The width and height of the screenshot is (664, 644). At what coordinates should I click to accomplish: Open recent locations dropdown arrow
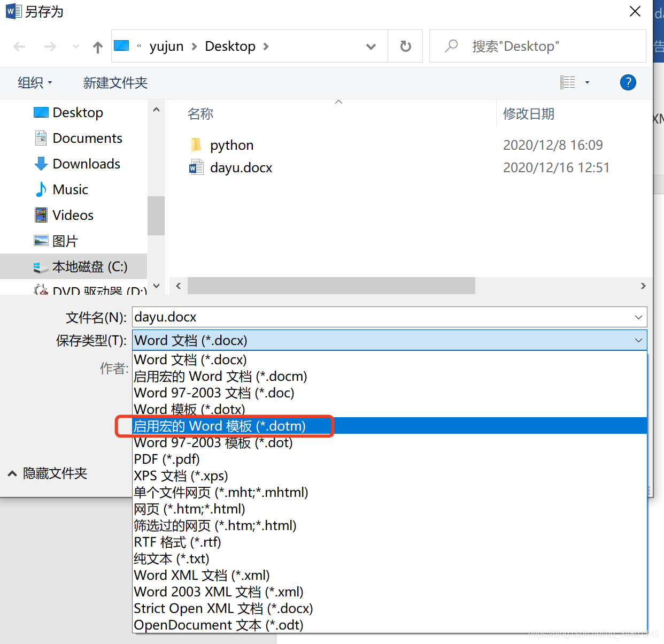tap(76, 47)
